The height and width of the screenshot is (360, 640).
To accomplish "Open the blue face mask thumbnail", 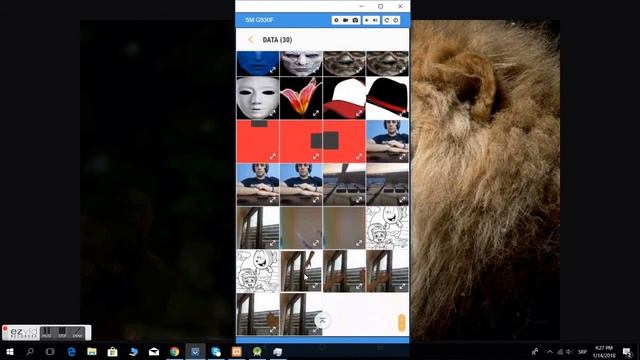I will (258, 63).
